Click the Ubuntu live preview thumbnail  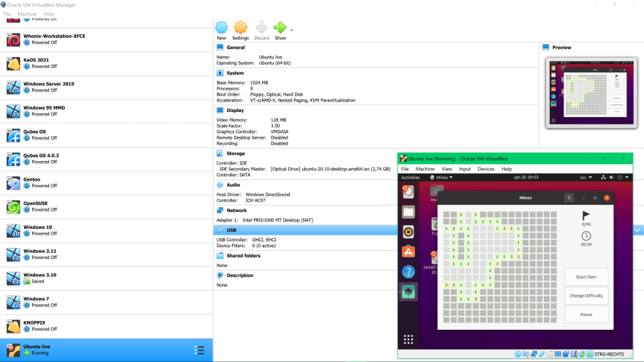coord(591,93)
